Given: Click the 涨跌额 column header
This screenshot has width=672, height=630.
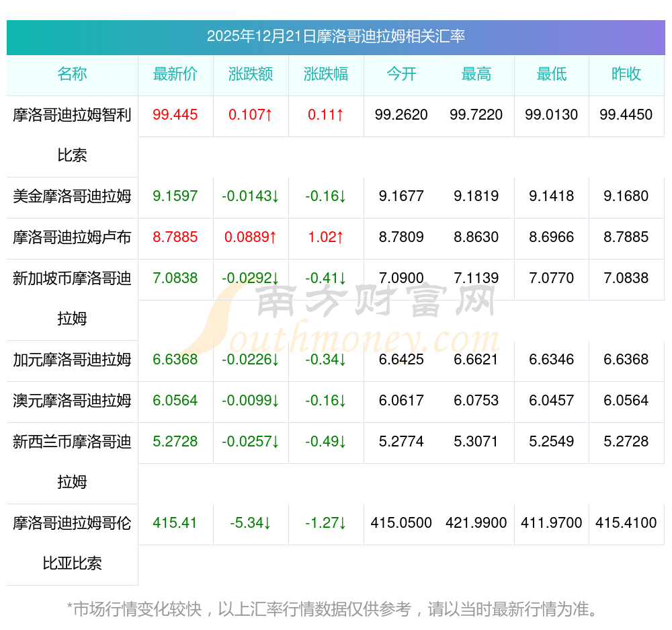Looking at the screenshot, I should click(x=251, y=75).
